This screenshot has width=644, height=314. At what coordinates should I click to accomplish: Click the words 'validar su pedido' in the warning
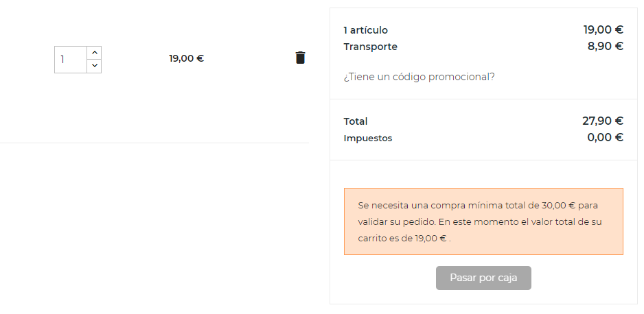coord(395,222)
